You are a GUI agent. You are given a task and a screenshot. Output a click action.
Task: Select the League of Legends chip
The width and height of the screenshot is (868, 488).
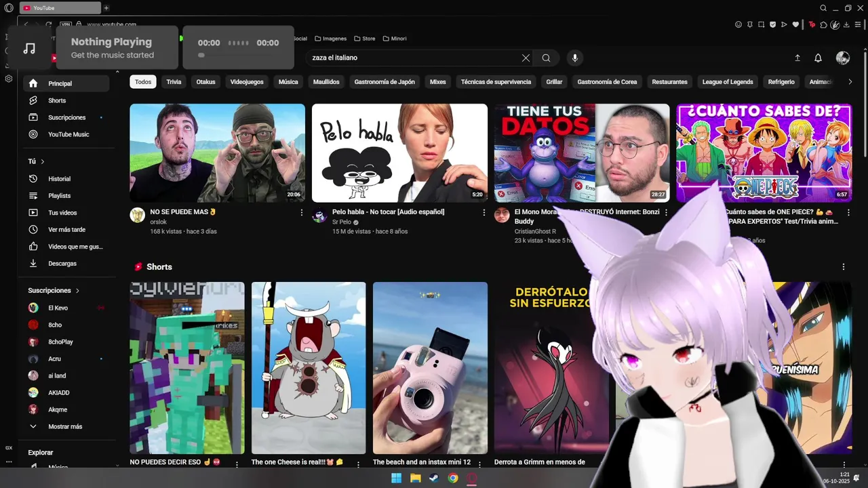pyautogui.click(x=728, y=82)
